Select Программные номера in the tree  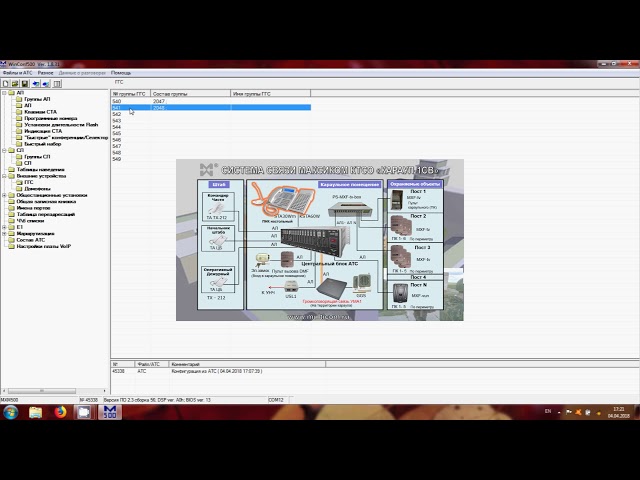[x=51, y=118]
